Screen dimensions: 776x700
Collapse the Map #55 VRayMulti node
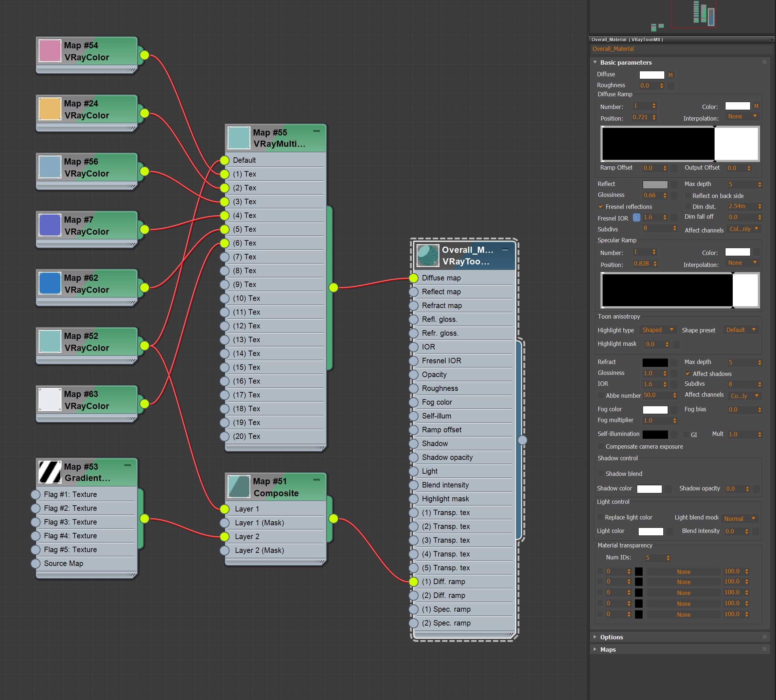(x=317, y=131)
